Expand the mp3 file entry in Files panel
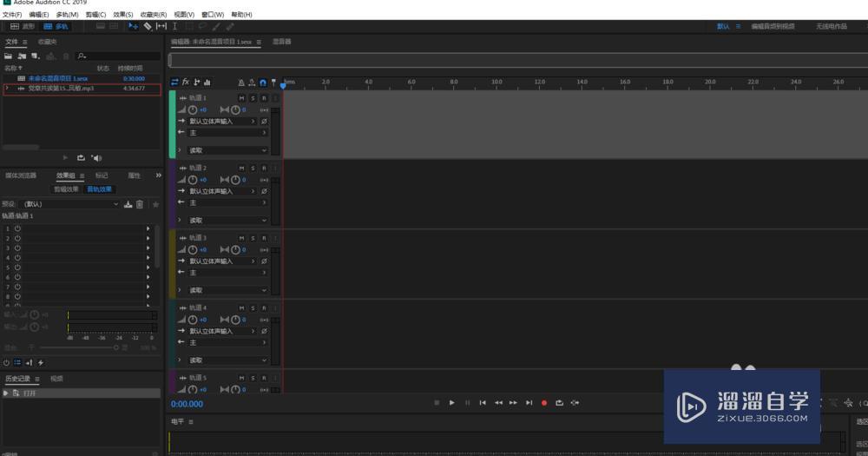 click(x=7, y=88)
